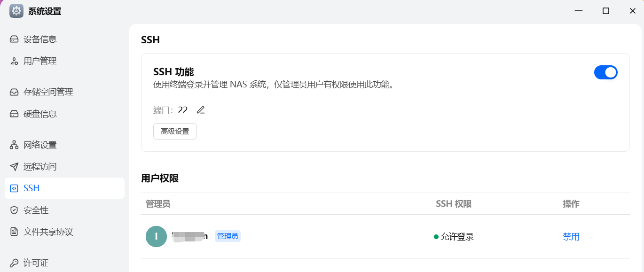Viewport: 644px width, 272px height.
Task: Click the user management icon
Action: tap(14, 61)
